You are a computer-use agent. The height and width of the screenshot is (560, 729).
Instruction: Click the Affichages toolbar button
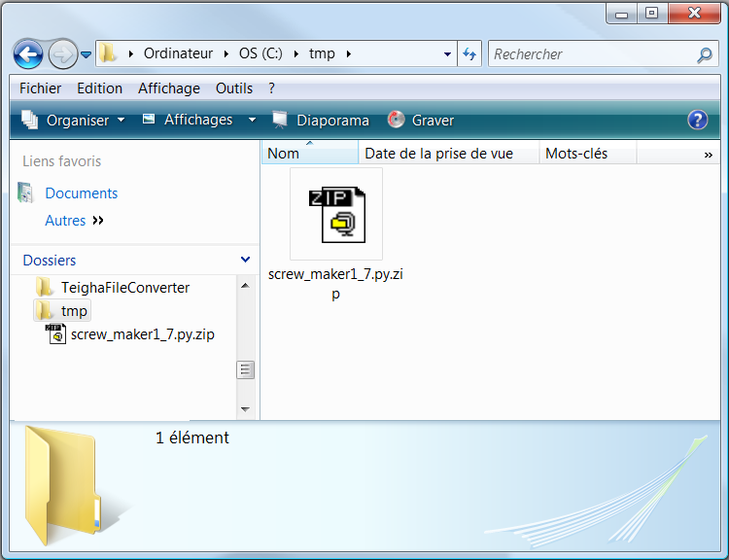pos(188,120)
